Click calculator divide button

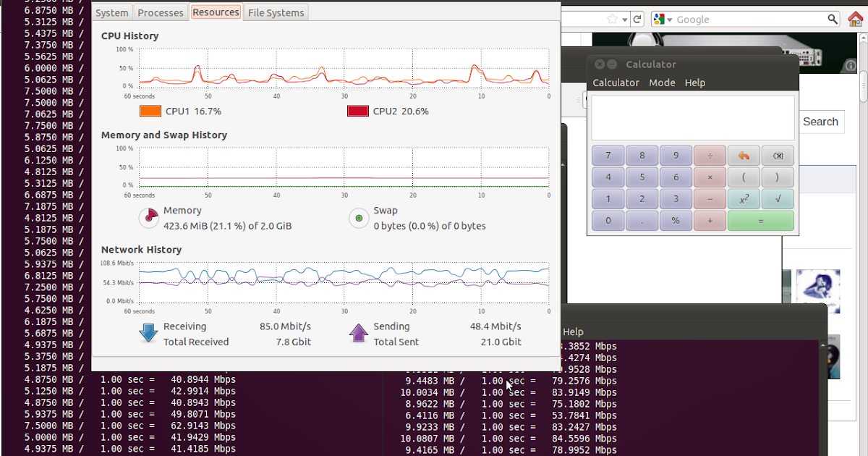[710, 156]
